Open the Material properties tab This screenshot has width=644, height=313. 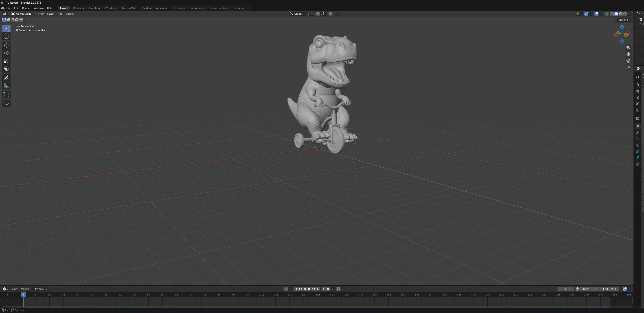[637, 164]
